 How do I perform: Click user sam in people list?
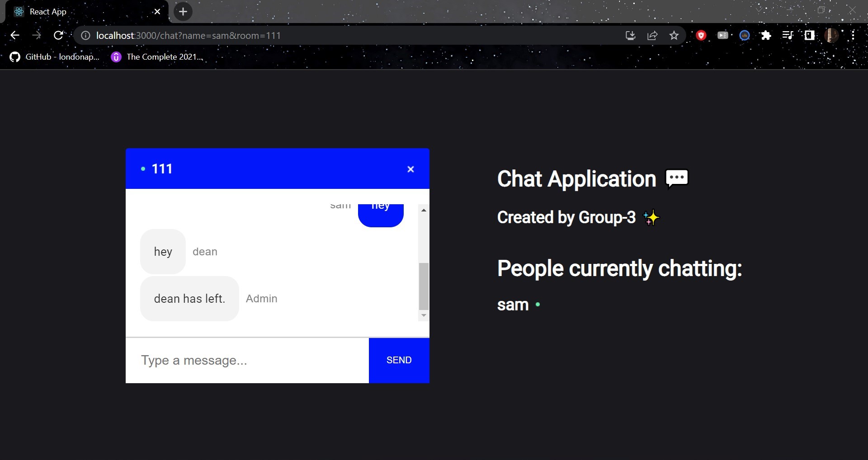[513, 305]
